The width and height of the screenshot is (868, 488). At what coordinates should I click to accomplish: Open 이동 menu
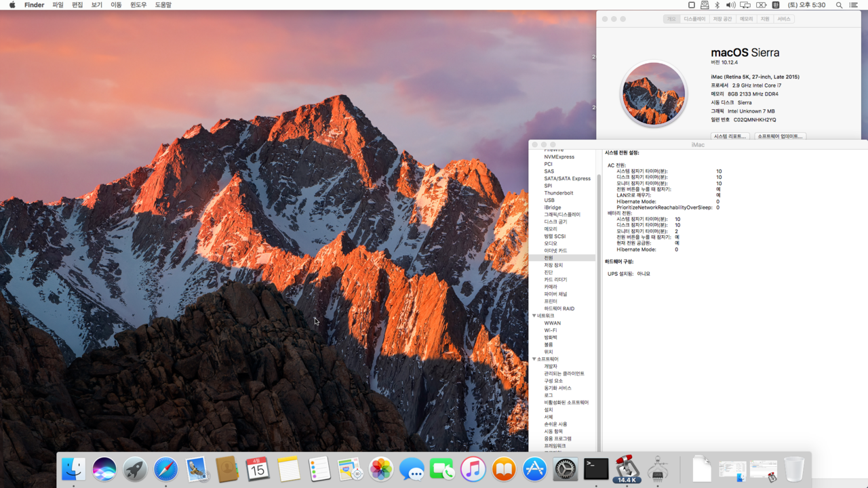tap(116, 5)
